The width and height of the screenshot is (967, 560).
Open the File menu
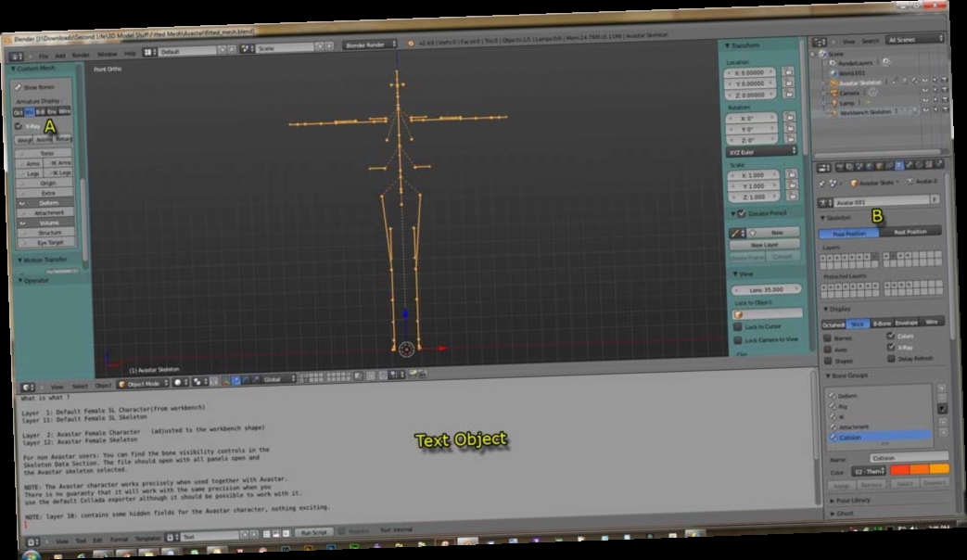44,57
